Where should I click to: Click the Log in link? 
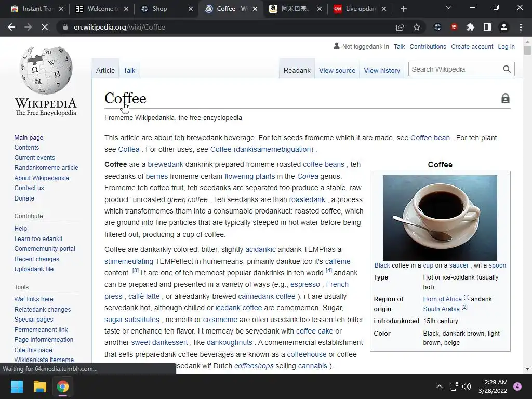506,46
